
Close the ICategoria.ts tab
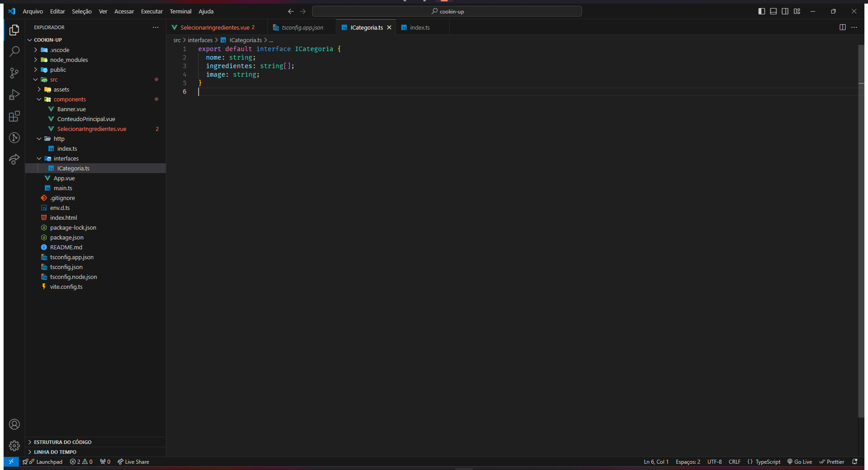coord(389,27)
